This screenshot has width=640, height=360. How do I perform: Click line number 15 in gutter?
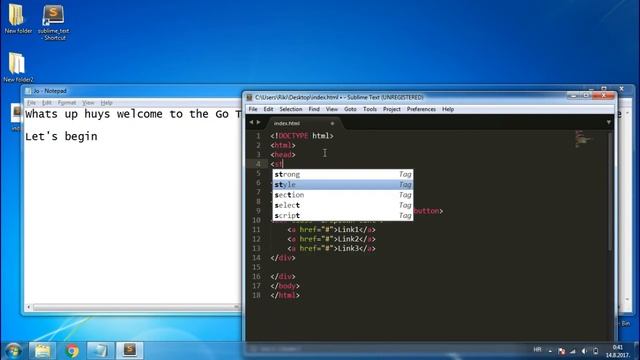tap(256, 267)
